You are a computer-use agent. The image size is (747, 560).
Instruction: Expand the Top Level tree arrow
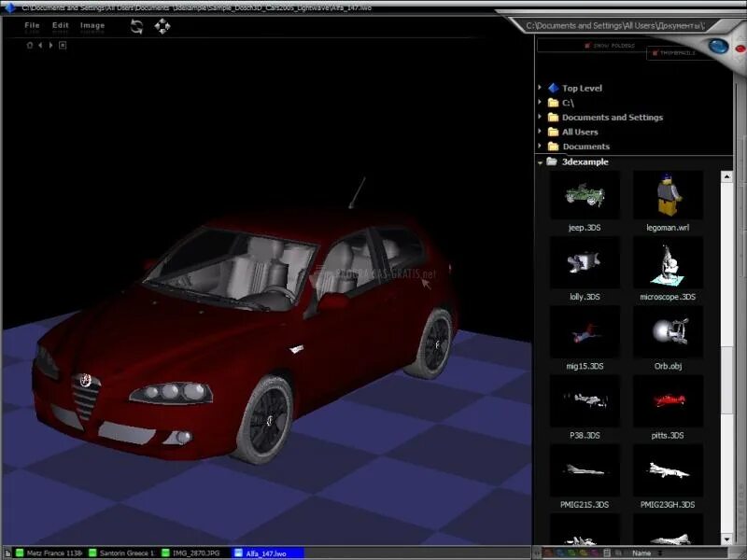click(x=540, y=88)
